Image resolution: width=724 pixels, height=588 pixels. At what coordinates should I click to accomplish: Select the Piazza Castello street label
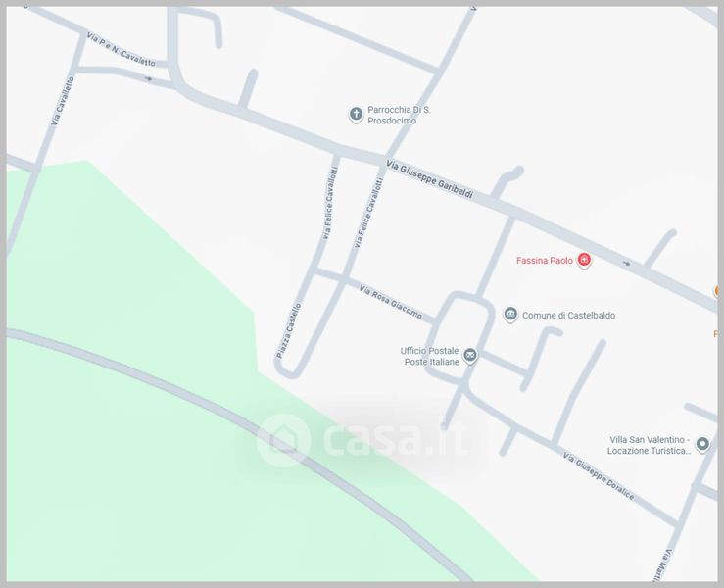pos(289,330)
